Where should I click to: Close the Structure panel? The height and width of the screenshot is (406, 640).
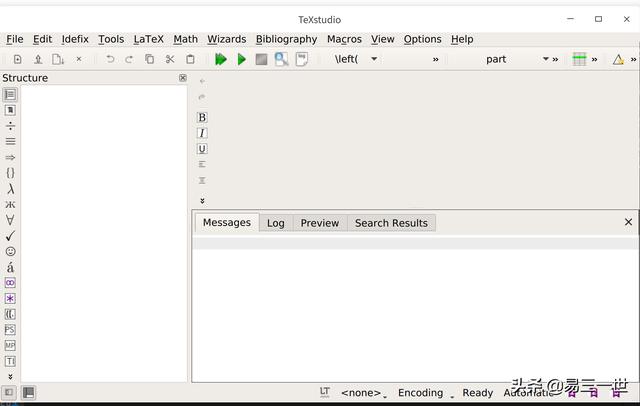(x=183, y=78)
